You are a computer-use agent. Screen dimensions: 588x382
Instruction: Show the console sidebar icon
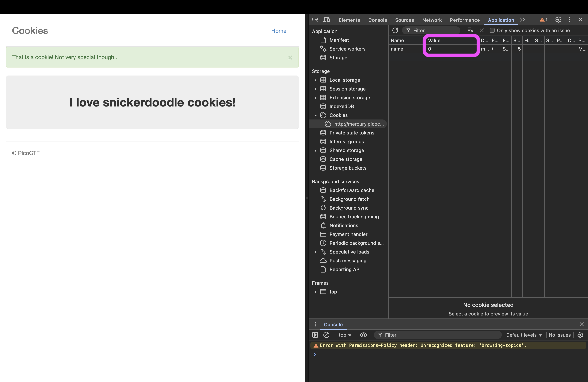315,335
